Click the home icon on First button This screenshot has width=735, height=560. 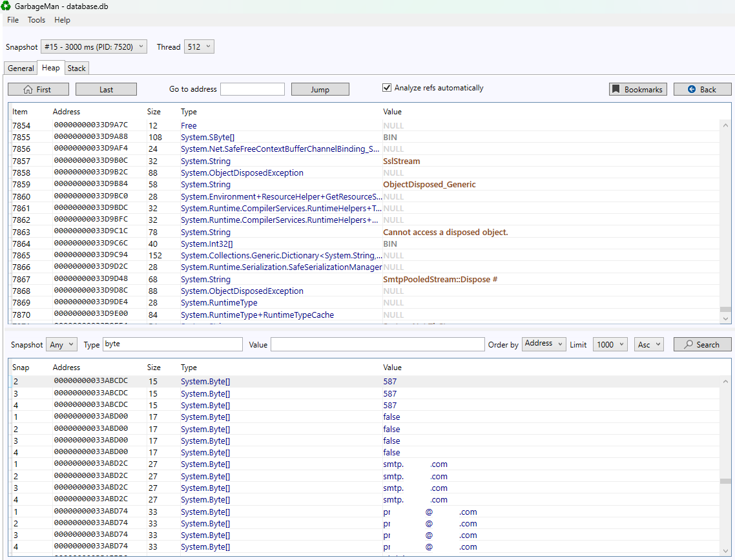28,90
